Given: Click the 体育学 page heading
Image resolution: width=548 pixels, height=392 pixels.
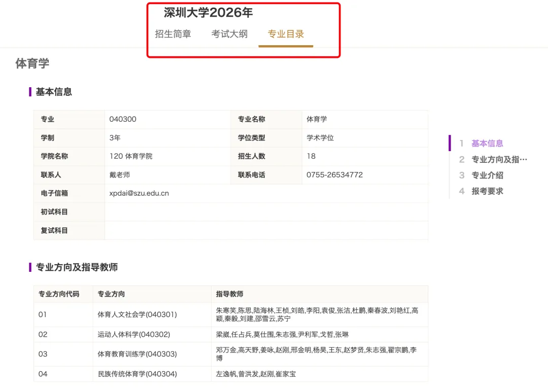Looking at the screenshot, I should pyautogui.click(x=32, y=63).
